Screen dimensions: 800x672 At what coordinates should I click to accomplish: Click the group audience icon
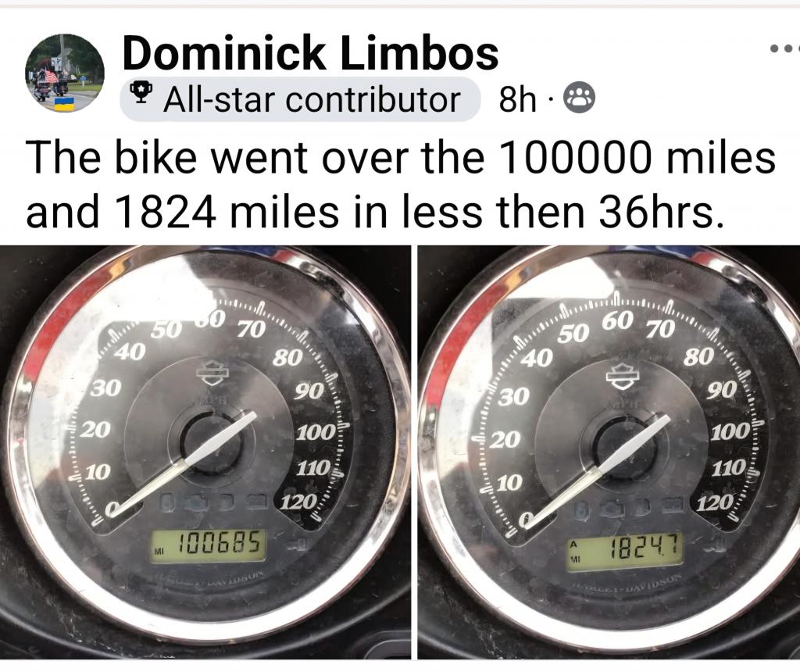(579, 99)
